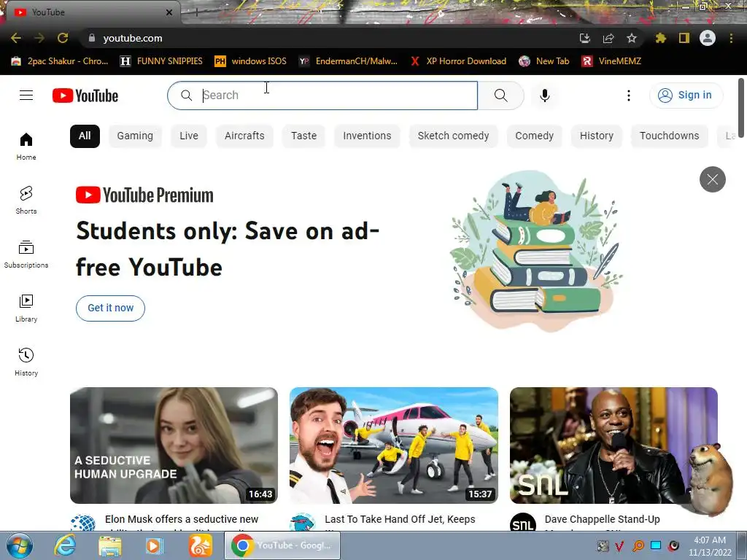This screenshot has height=560, width=747.
Task: Select the History filter chip
Action: [597, 136]
